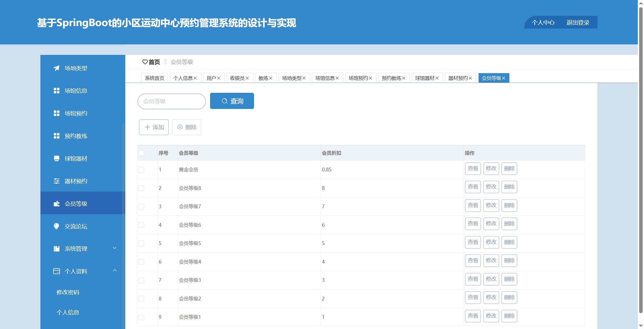Screen dimensions: 644x329
Task: Close the 场地类型 tab with its X
Action: [304, 78]
